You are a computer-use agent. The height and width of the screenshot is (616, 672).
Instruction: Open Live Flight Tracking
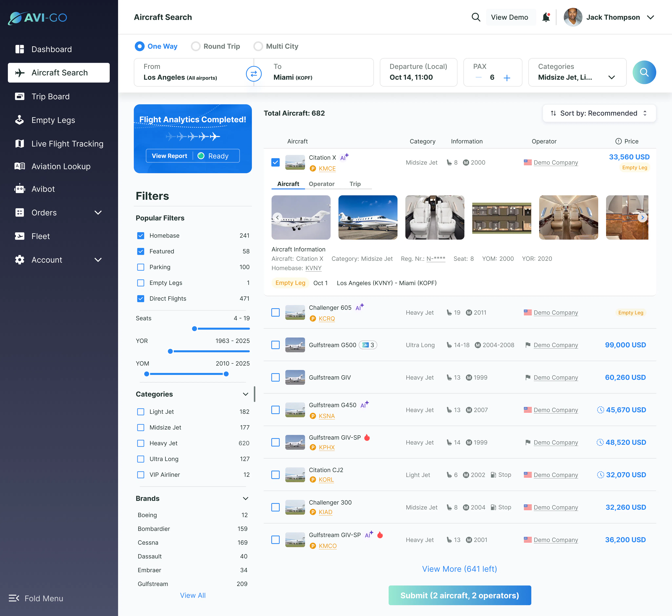[x=59, y=144]
